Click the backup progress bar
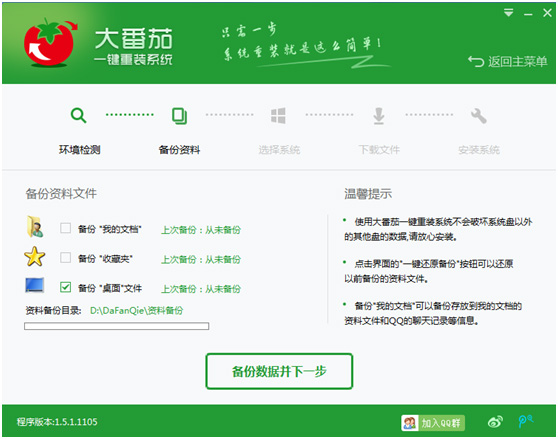Screen dimensions: 558x439 116,326
